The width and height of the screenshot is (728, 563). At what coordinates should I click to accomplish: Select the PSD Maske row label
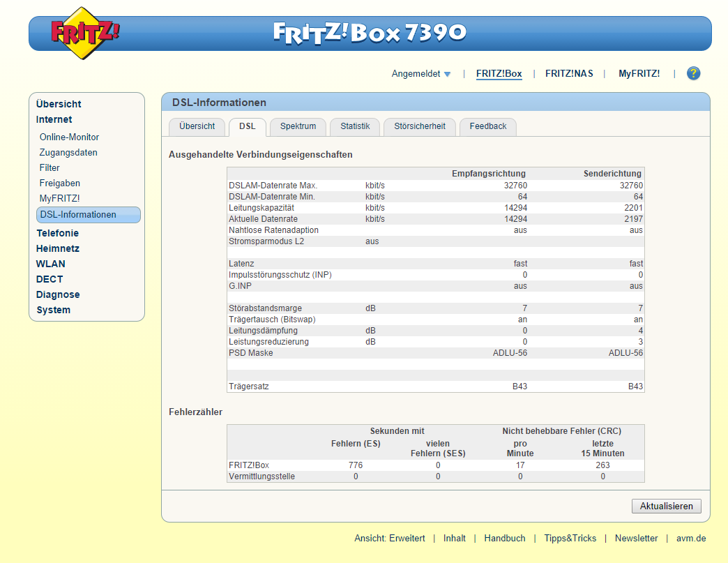pyautogui.click(x=251, y=352)
